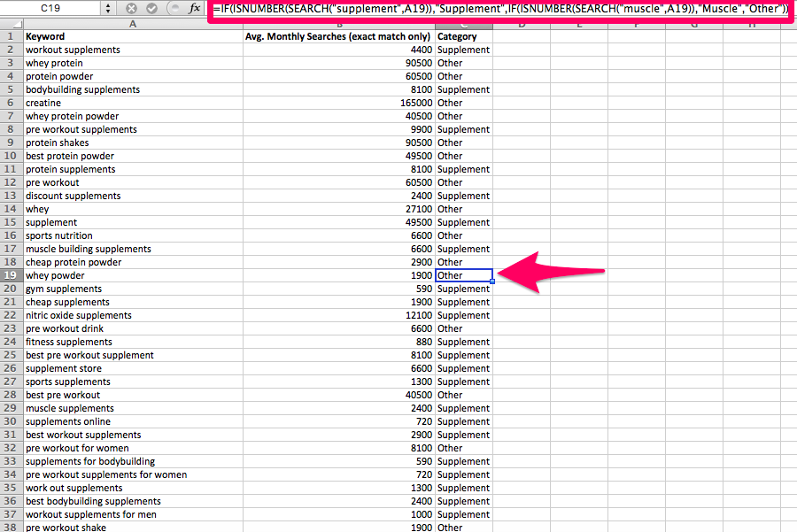This screenshot has width=797, height=532.
Task: Open the Name Box dropdown arrows
Action: pyautogui.click(x=109, y=8)
